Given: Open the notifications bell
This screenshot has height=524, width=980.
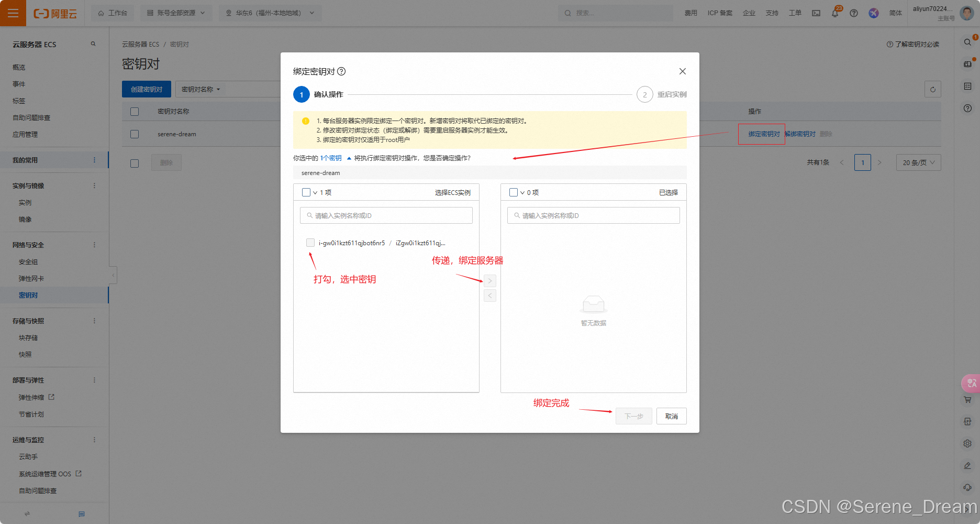Looking at the screenshot, I should 835,13.
